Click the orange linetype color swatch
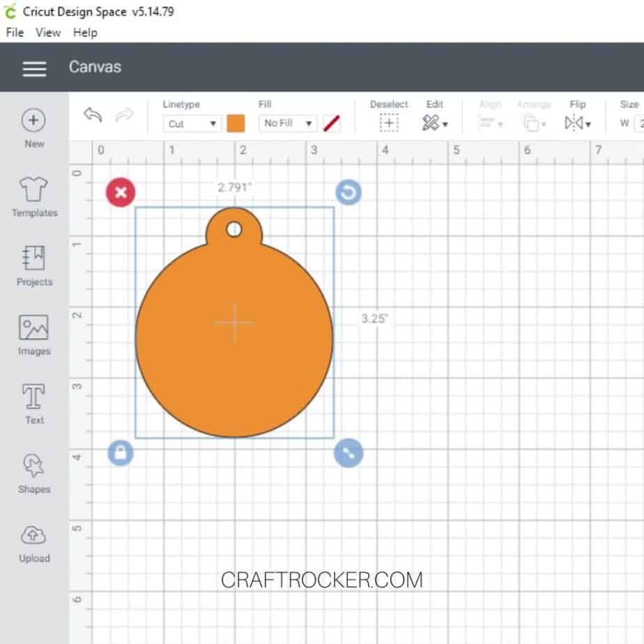This screenshot has height=644, width=644. pos(236,123)
